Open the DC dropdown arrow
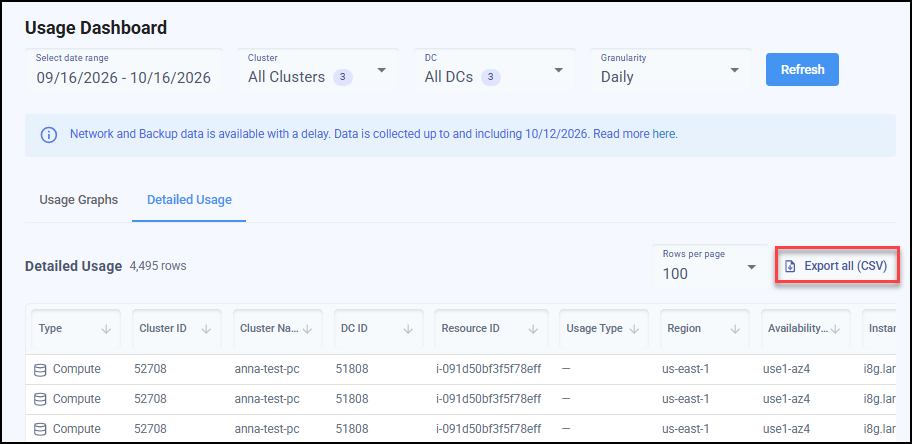The width and height of the screenshot is (912, 444). pos(558,70)
